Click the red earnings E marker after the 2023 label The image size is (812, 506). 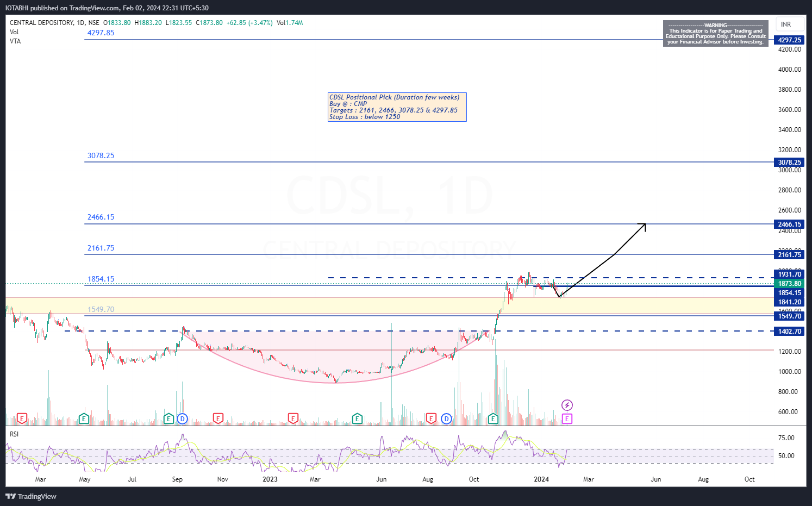click(293, 418)
